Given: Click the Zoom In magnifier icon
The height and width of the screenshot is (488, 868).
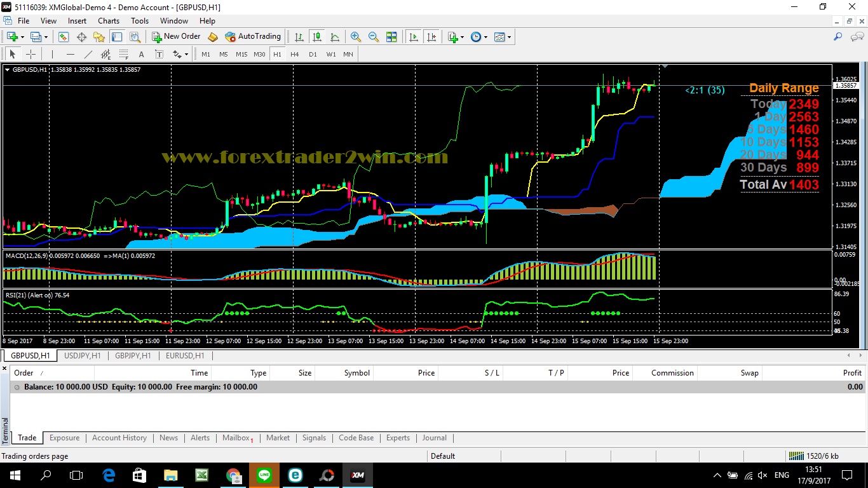Looking at the screenshot, I should 356,37.
